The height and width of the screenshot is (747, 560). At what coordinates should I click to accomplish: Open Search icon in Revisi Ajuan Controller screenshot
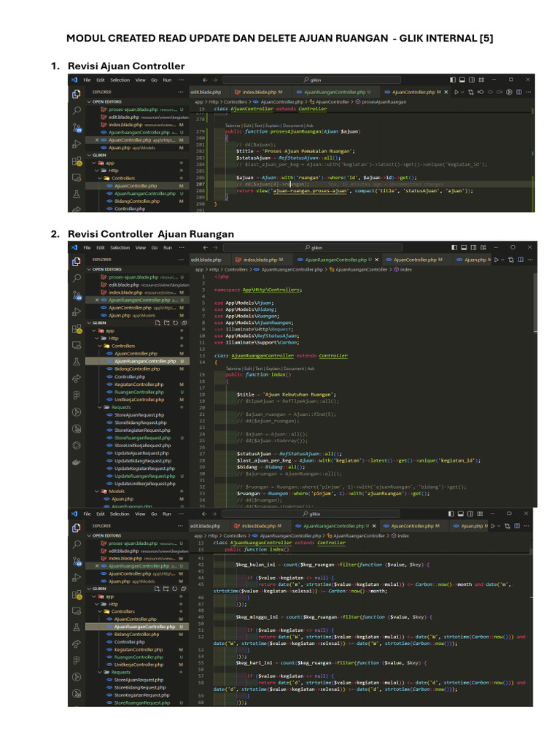[x=76, y=111]
